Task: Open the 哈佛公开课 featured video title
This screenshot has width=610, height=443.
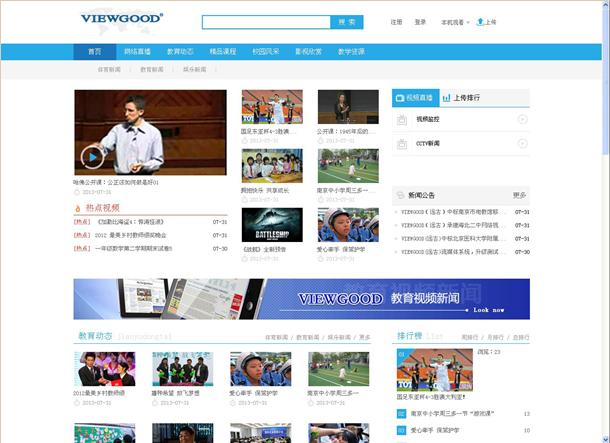Action: click(x=116, y=182)
